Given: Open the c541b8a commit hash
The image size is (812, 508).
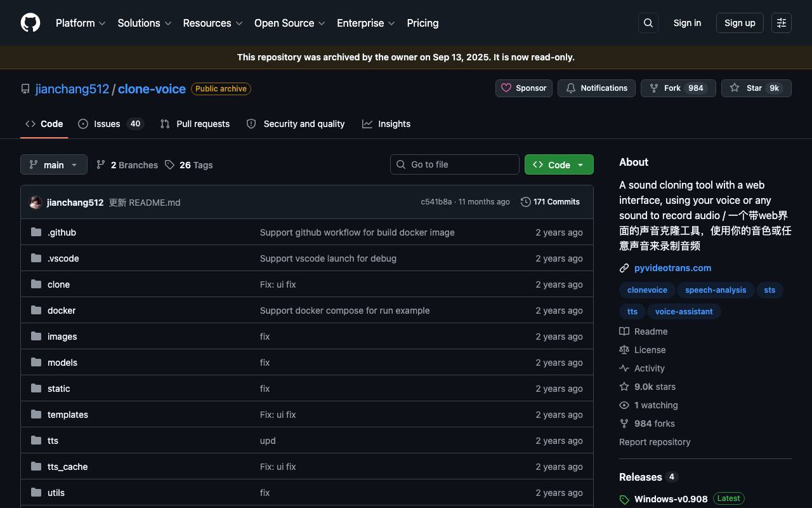Looking at the screenshot, I should tap(436, 202).
